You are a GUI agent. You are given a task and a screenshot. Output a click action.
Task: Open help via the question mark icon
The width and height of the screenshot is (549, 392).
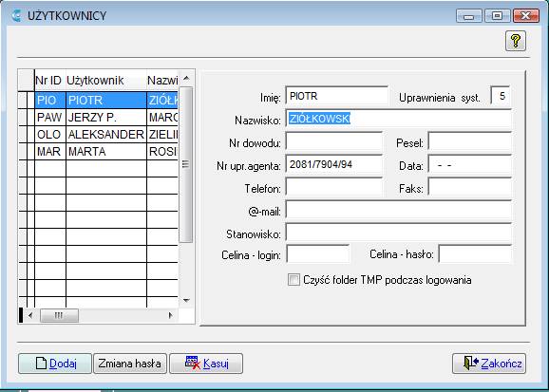click(x=516, y=41)
